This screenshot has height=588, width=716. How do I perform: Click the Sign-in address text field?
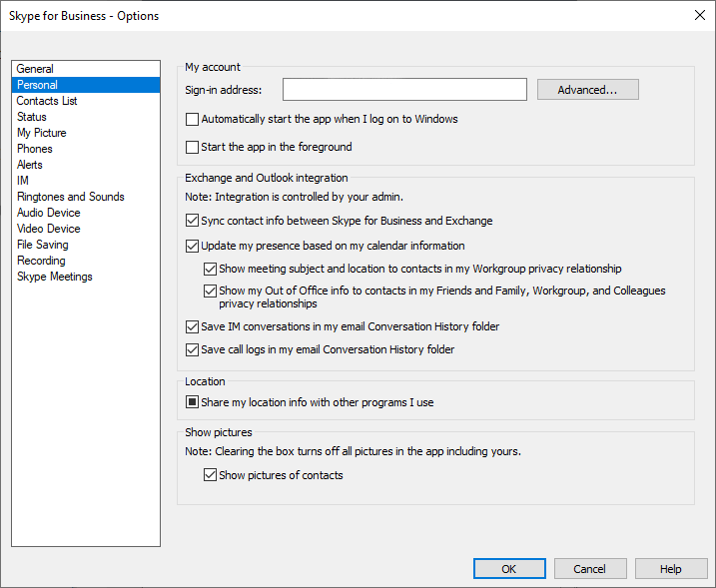[x=404, y=90]
